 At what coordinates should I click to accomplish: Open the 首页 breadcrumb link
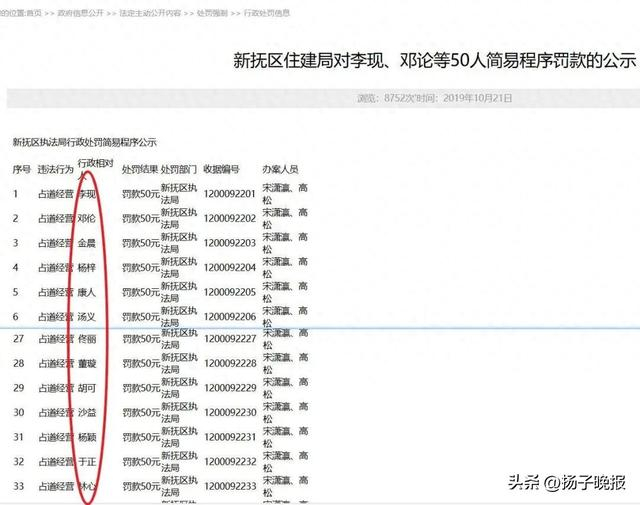[x=34, y=13]
